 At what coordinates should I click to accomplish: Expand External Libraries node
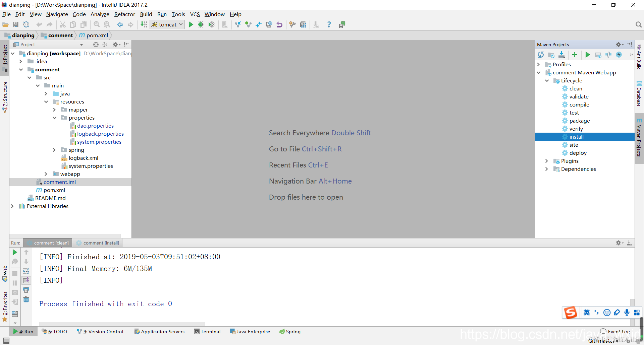pyautogui.click(x=12, y=206)
